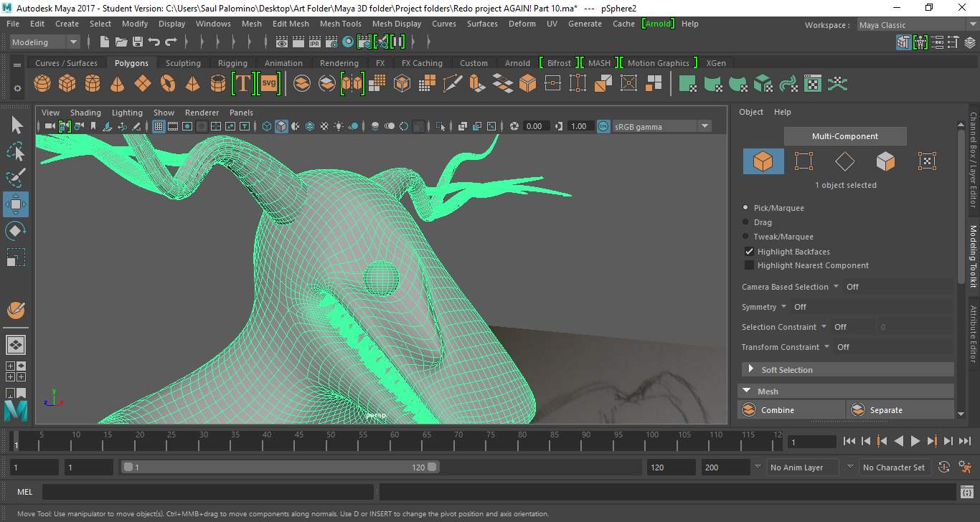The height and width of the screenshot is (522, 980).
Task: Select the polygon sphere shelf icon
Action: 42,84
